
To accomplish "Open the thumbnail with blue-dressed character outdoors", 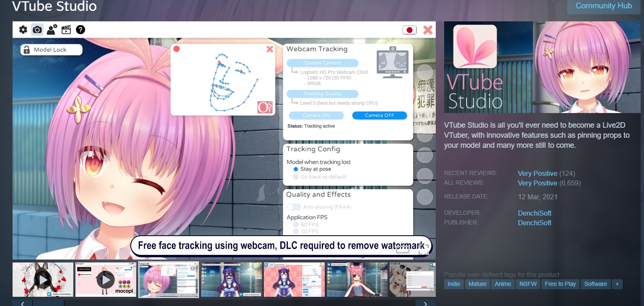I will (231, 280).
